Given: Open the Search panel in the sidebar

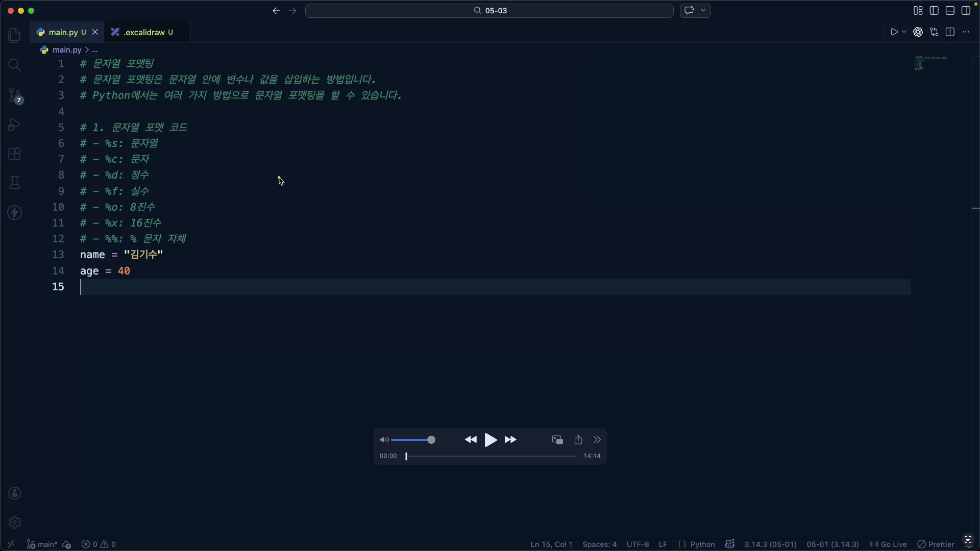Looking at the screenshot, I should point(14,65).
